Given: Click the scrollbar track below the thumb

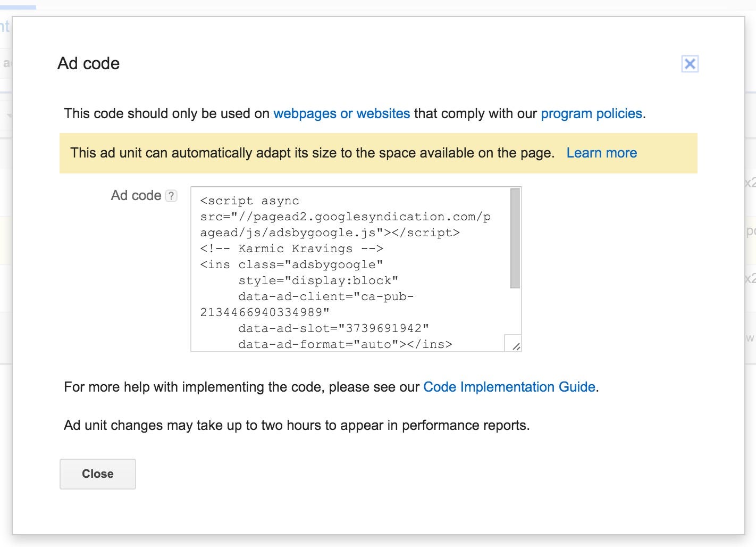Looking at the screenshot, I should 515,311.
